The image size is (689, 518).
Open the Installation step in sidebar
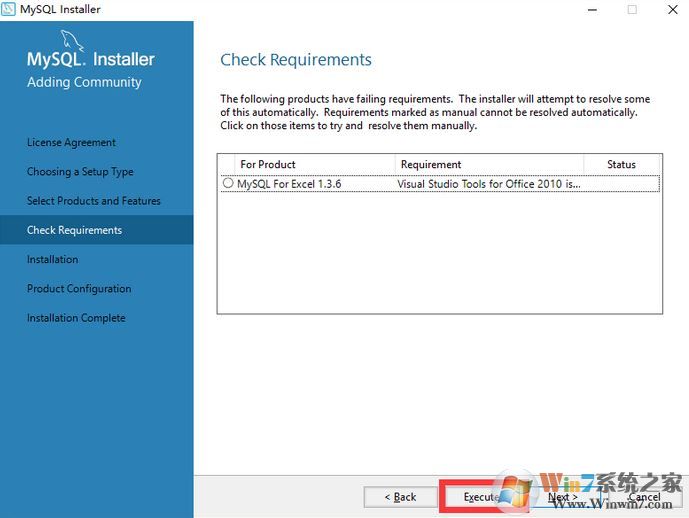53,259
